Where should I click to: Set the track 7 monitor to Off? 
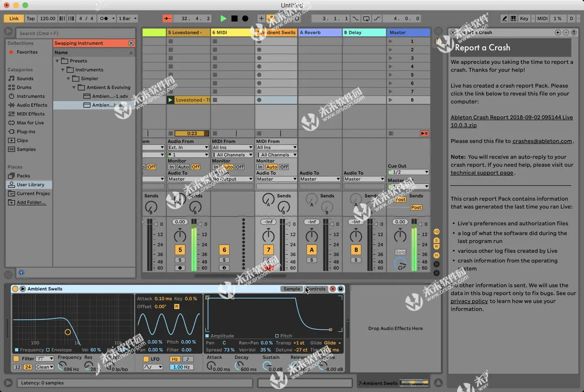click(284, 167)
